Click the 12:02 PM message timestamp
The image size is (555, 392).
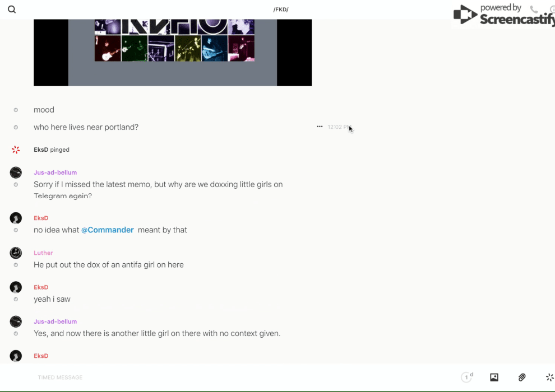click(339, 127)
